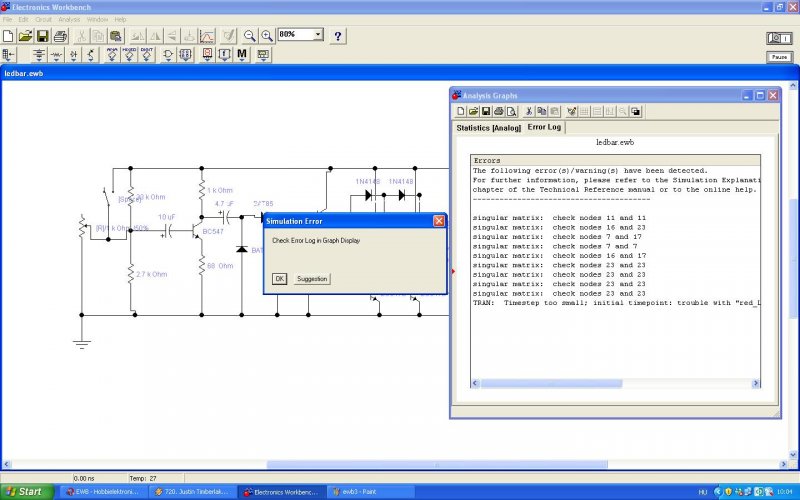
Task: Open the Controls parts bin
Action: tap(224, 55)
